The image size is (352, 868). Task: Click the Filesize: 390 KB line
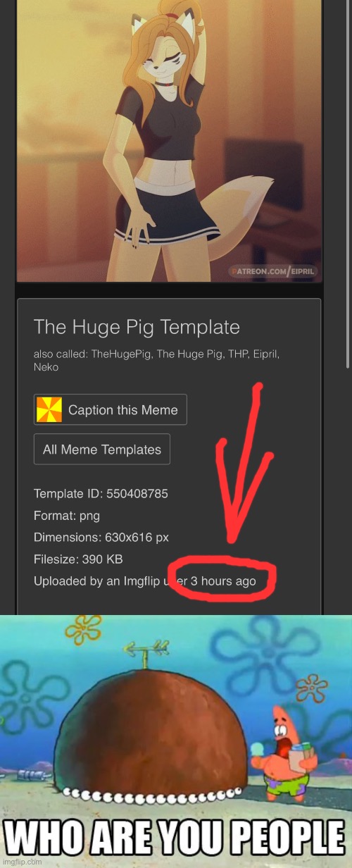[78, 559]
